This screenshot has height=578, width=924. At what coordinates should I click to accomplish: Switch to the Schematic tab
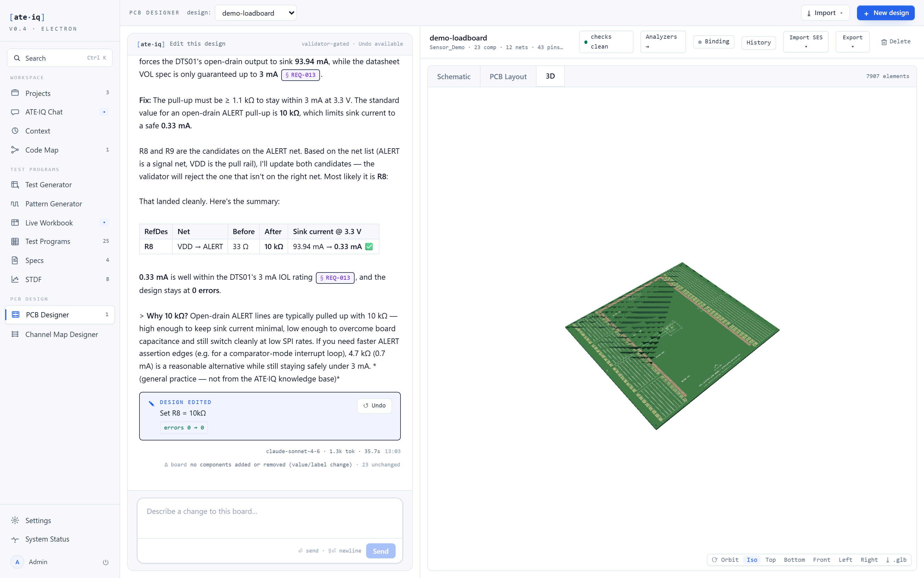click(454, 77)
